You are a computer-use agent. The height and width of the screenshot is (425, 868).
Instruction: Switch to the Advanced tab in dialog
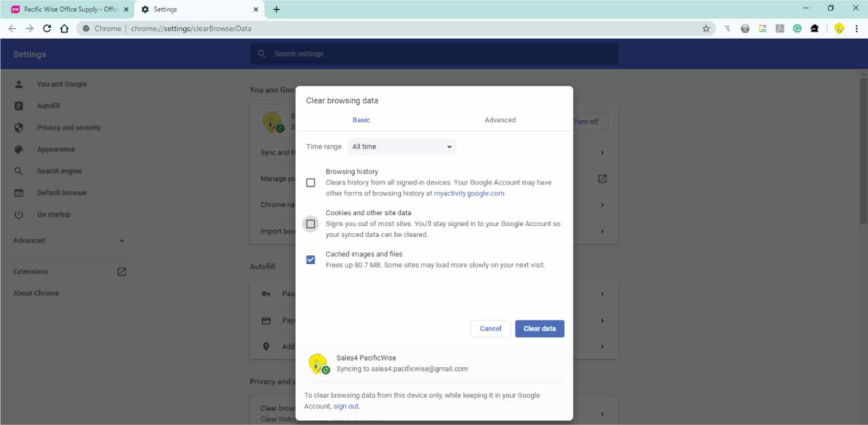tap(500, 120)
